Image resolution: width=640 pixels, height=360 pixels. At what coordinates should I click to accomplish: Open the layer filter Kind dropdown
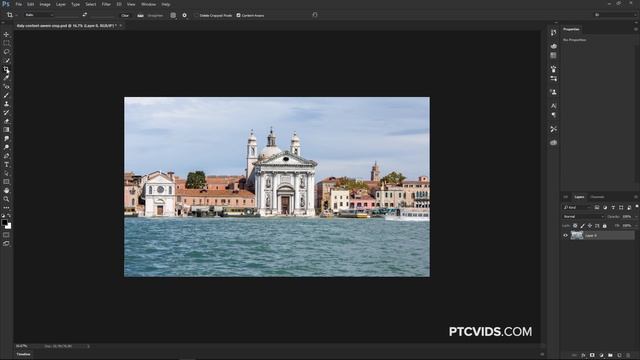tap(577, 208)
